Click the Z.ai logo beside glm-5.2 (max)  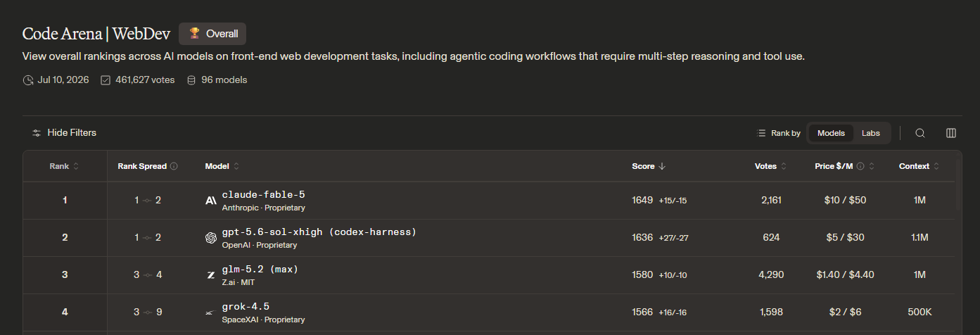click(210, 275)
